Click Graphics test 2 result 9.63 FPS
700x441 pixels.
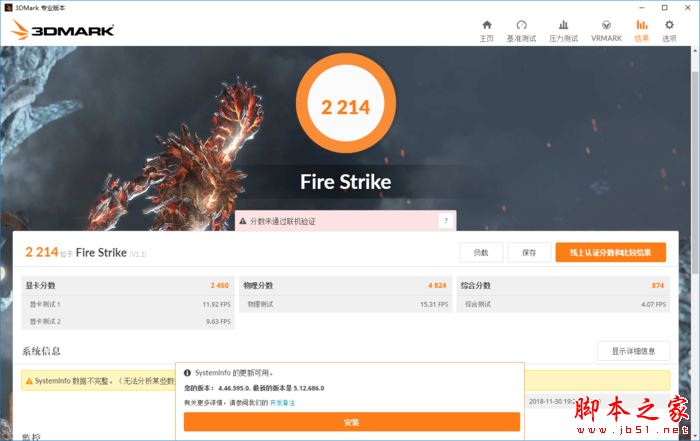(218, 321)
